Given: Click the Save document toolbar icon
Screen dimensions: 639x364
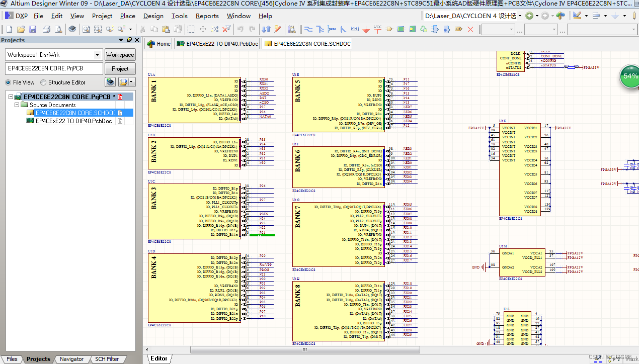Looking at the screenshot, I should coord(32,29).
